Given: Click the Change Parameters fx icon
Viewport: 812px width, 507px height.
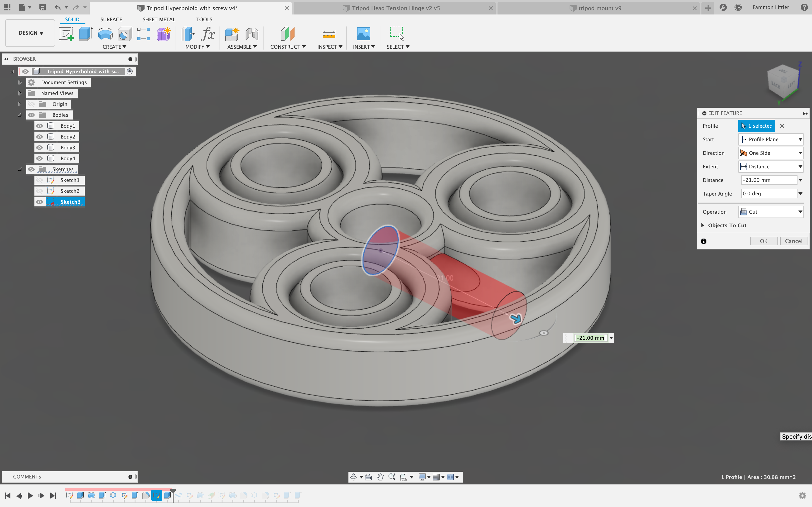Looking at the screenshot, I should [x=208, y=34].
